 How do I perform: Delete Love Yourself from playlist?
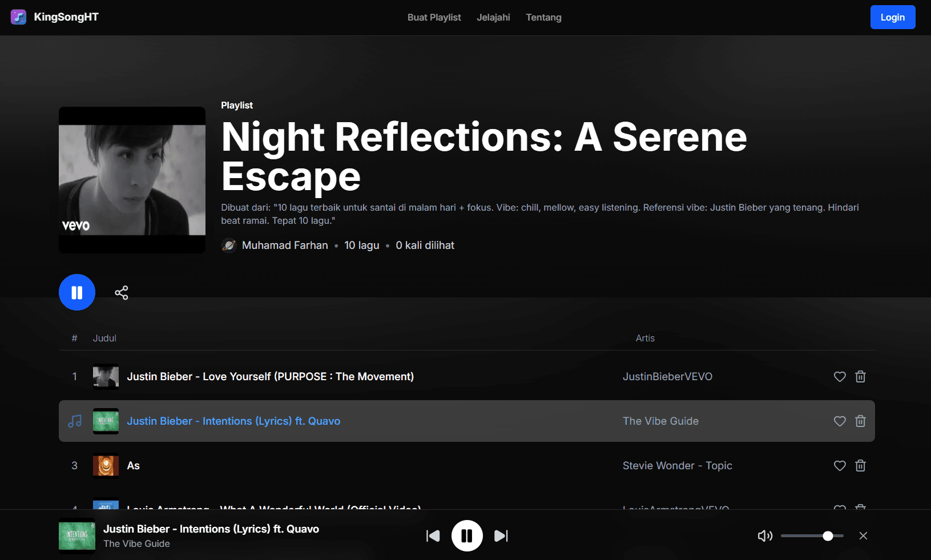coord(860,377)
